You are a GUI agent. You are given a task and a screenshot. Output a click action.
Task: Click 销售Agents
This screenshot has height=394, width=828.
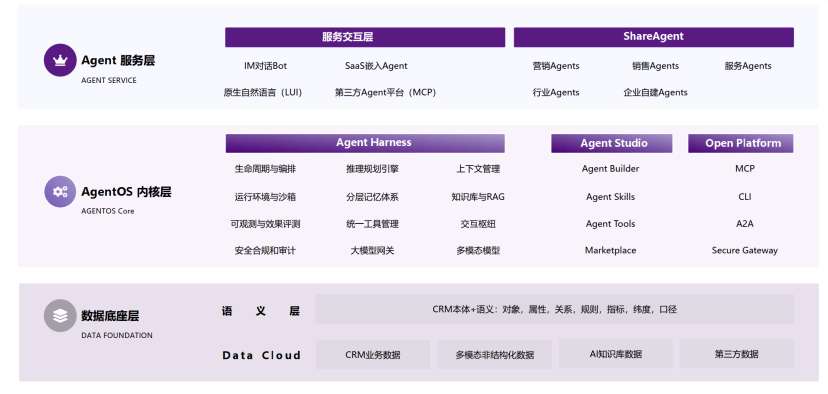(655, 66)
